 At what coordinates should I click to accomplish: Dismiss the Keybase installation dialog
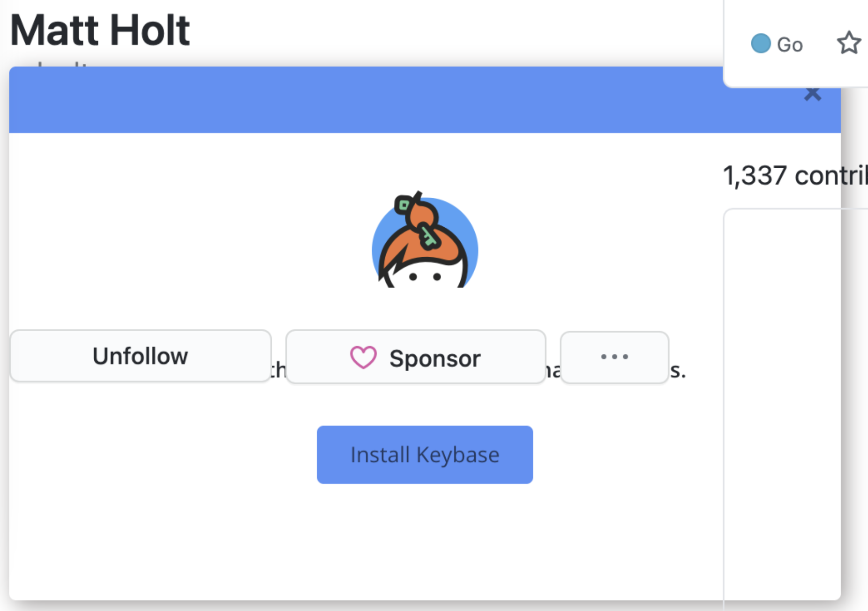click(x=813, y=94)
